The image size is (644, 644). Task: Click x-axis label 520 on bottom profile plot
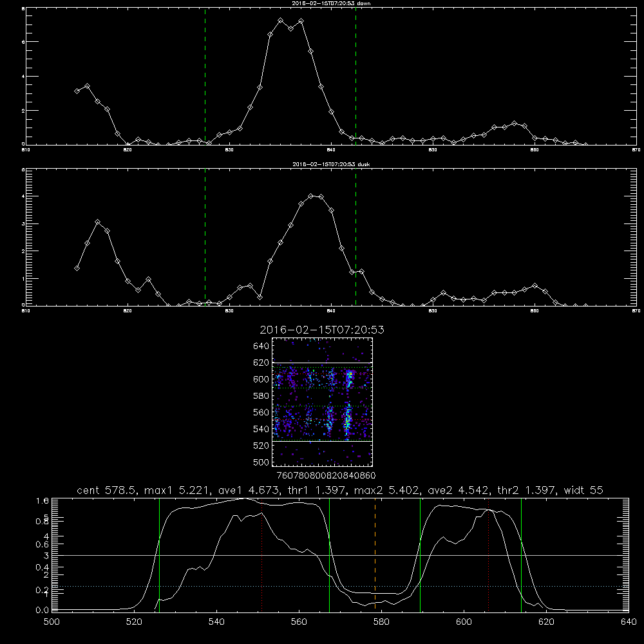(134, 622)
